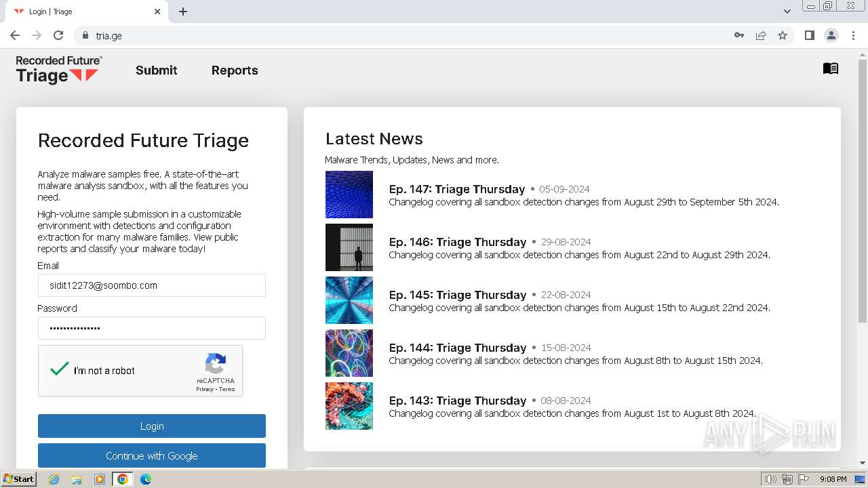This screenshot has width=868, height=488.
Task: Open Ep. 147: Triage Thursday article
Action: pos(457,189)
